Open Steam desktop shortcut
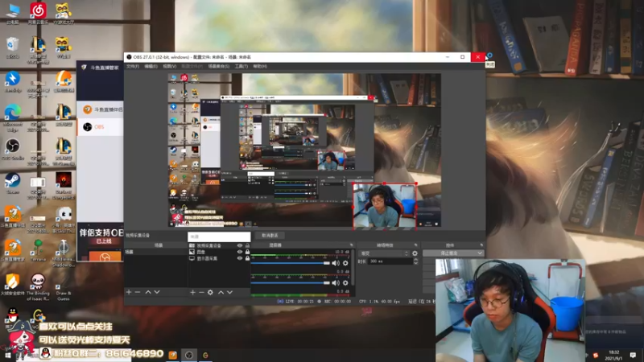 [x=13, y=183]
